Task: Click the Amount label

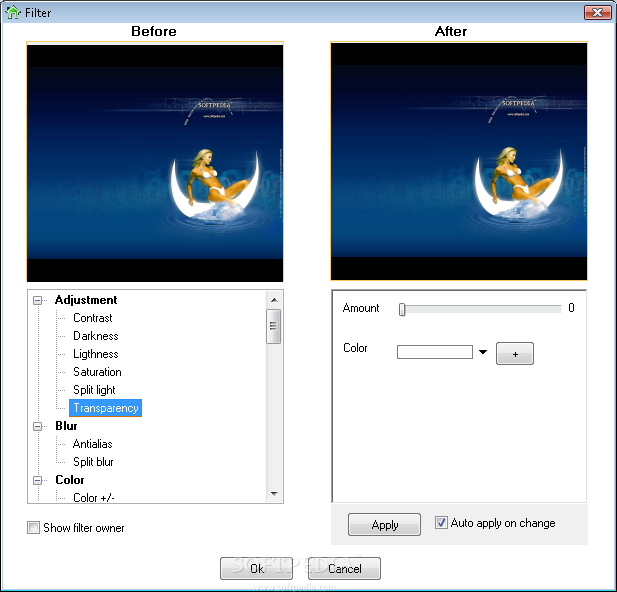Action: [361, 308]
